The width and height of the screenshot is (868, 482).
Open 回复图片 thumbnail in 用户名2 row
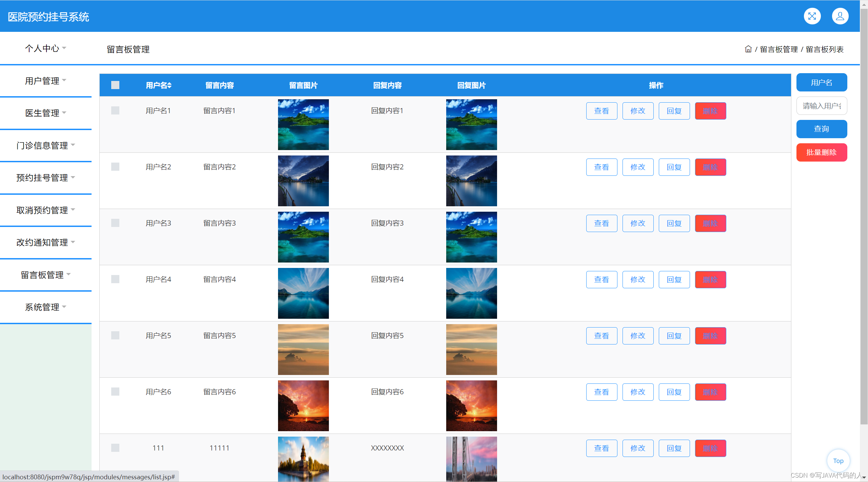[471, 181]
